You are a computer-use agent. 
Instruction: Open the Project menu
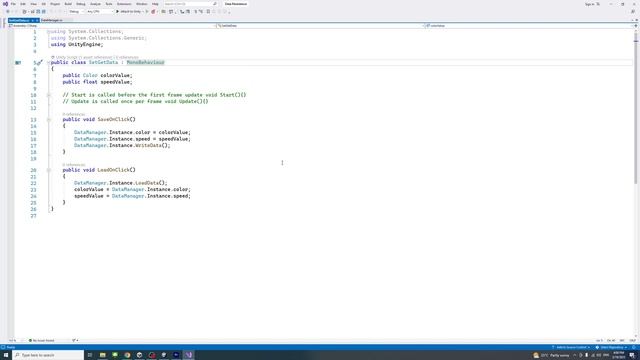pyautogui.click(x=55, y=4)
